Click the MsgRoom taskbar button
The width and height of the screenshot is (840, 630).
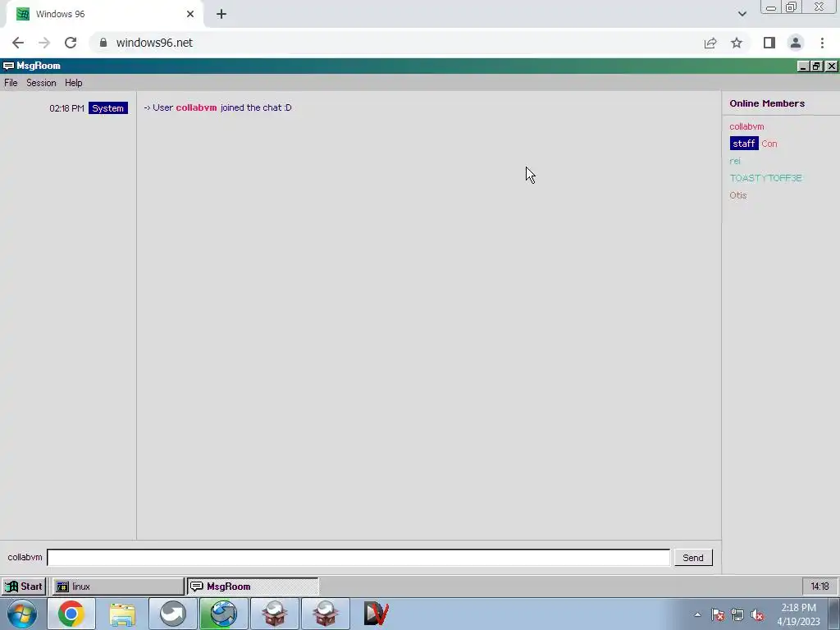[x=253, y=587]
